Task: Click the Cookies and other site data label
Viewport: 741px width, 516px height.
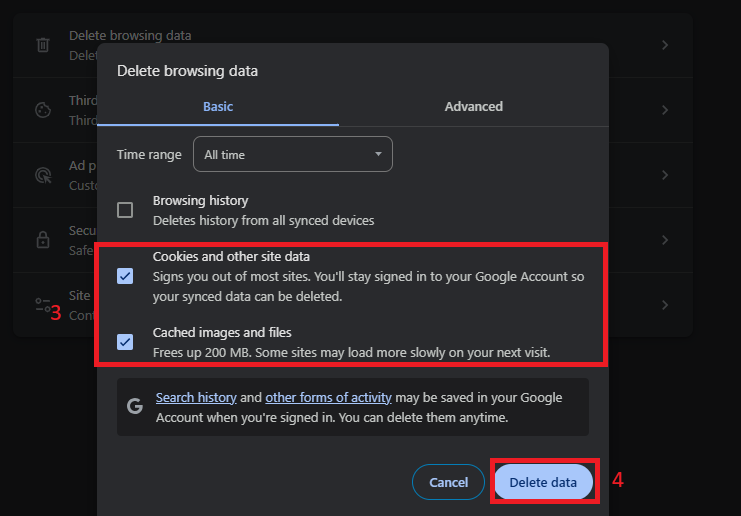Action: click(231, 257)
